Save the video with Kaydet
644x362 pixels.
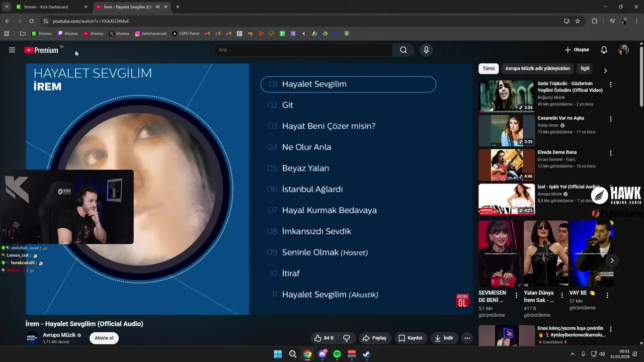click(x=411, y=338)
